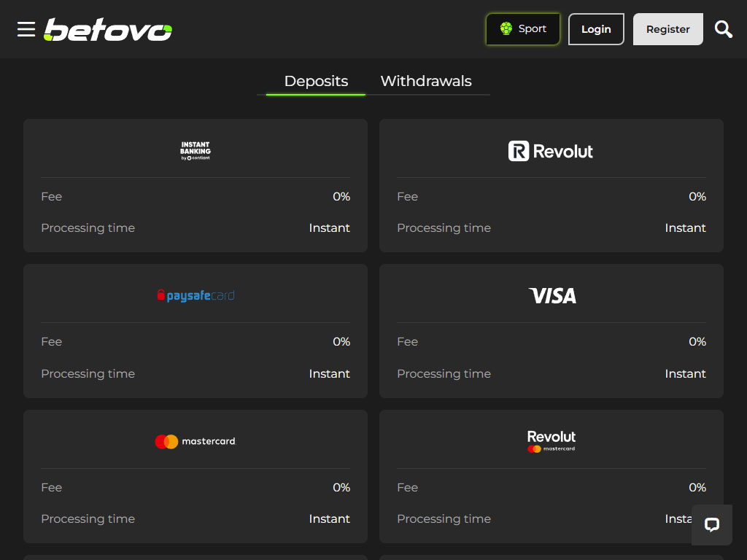
Task: Select the Instant Banking payment logo
Action: (x=196, y=151)
